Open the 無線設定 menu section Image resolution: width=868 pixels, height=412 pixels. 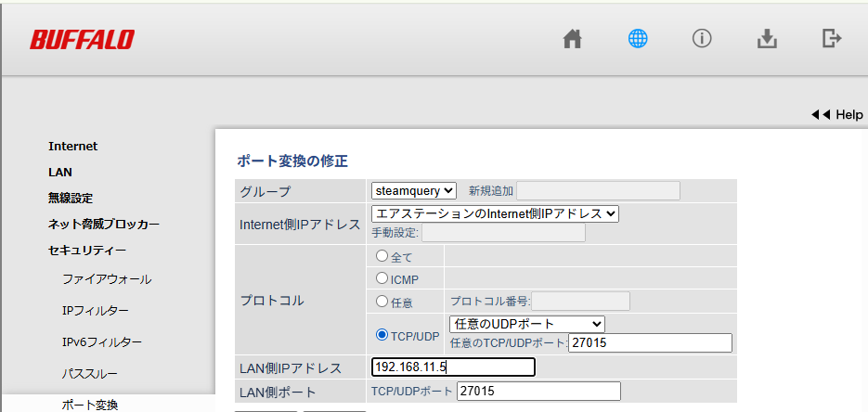tap(71, 198)
